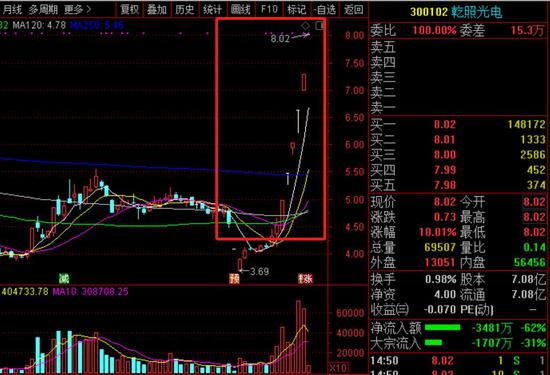The image size is (550, 375).
Task: Click 买一 volume 148172
Action: pos(526,125)
